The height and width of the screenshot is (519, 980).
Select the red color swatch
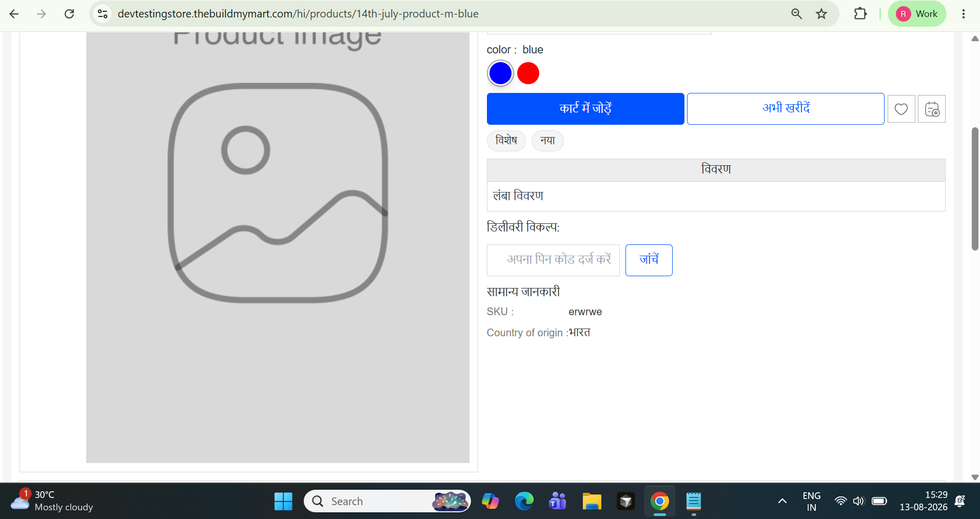pos(528,73)
